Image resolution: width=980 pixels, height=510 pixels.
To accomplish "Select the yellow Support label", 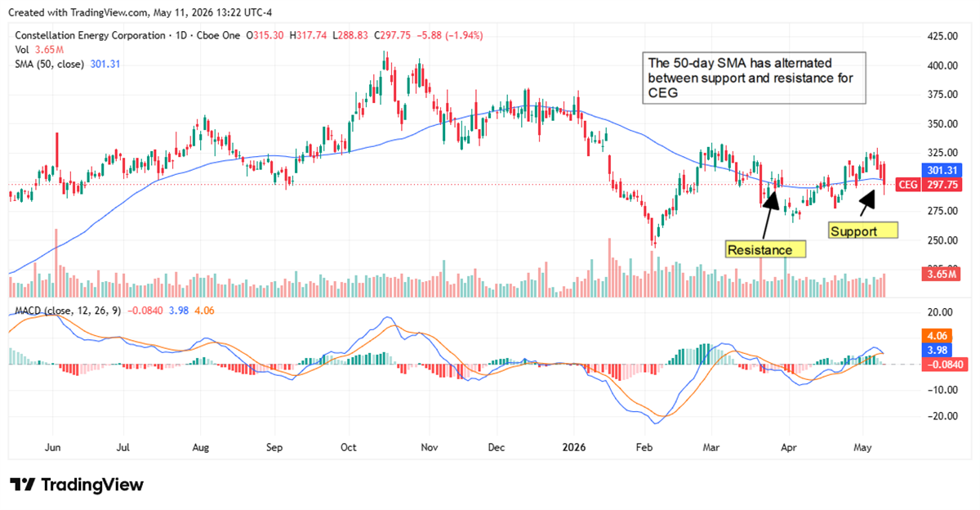I will [862, 230].
